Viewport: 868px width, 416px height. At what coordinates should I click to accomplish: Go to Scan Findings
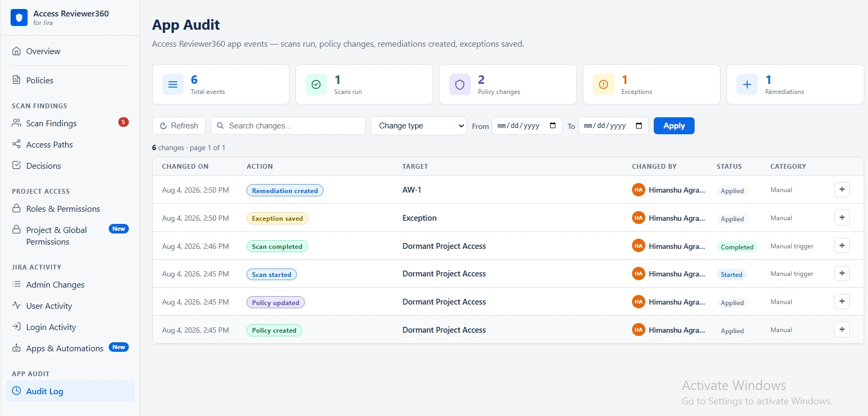[51, 124]
